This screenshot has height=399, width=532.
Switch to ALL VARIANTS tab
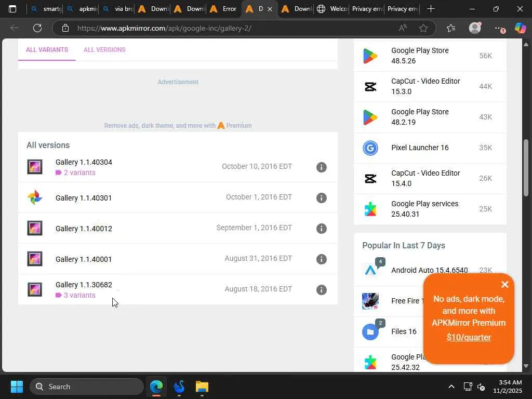pos(47,49)
